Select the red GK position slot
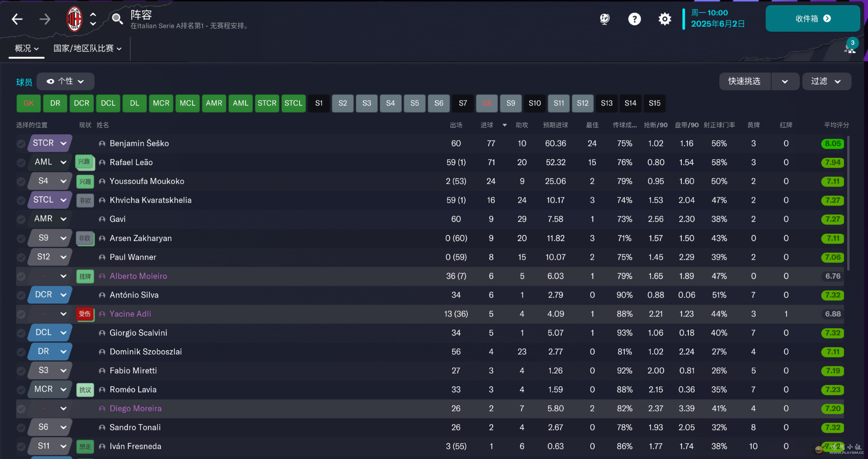Viewport: 868px width, 459px height. click(x=29, y=103)
